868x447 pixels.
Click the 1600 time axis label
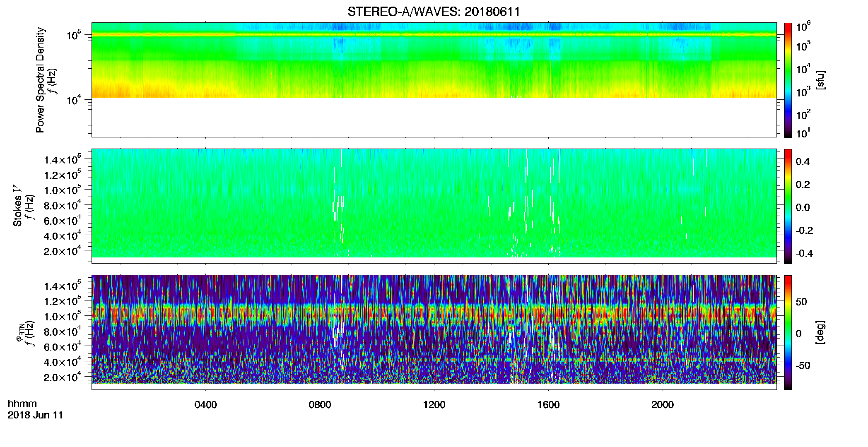(x=548, y=405)
